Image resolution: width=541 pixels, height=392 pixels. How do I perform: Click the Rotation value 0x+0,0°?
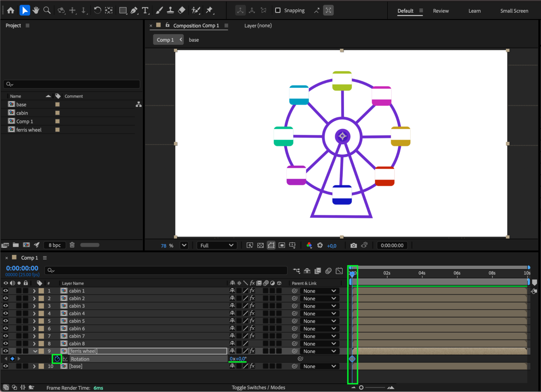[x=238, y=359]
